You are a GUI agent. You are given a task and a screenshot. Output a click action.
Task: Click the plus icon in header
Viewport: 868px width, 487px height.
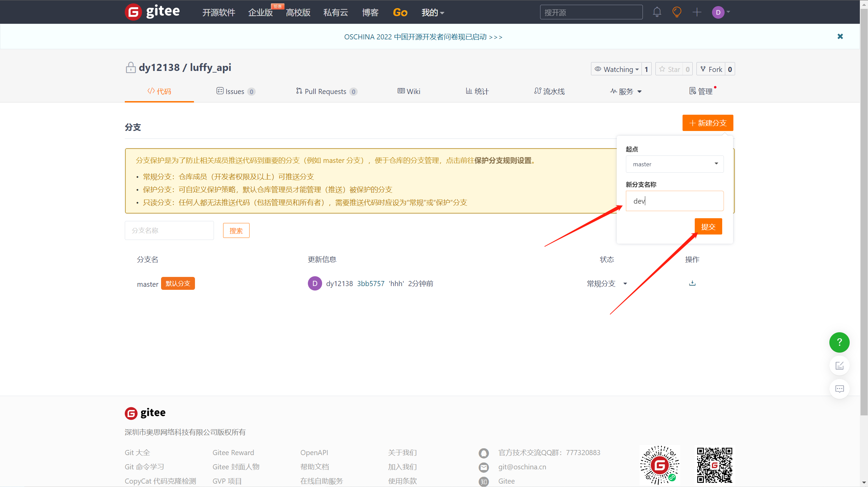(x=697, y=12)
